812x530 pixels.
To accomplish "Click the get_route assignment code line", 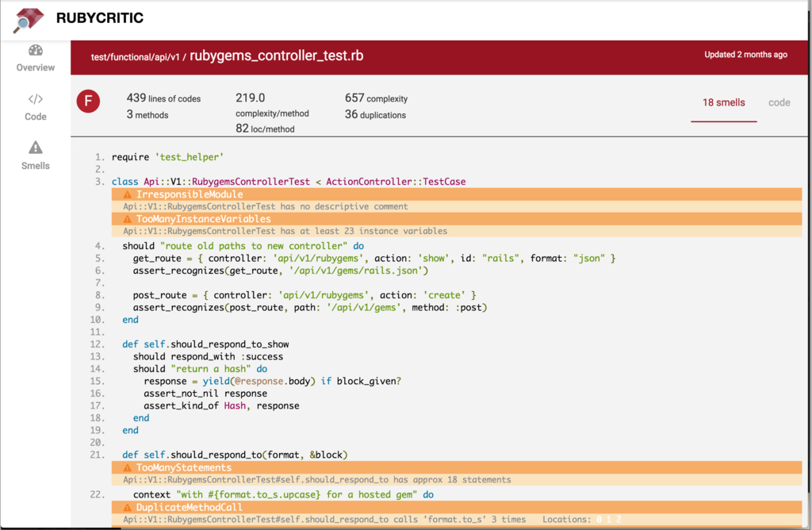I will pos(374,259).
